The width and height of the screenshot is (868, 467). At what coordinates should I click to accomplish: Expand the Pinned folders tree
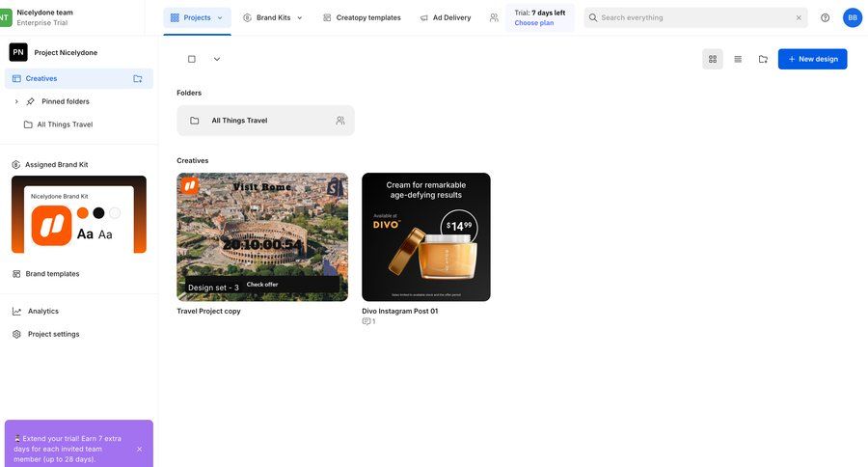click(16, 101)
